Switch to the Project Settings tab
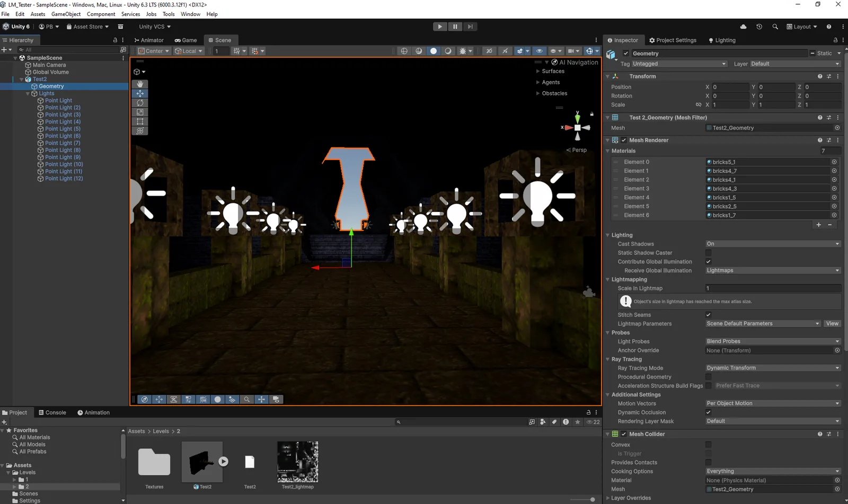The width and height of the screenshot is (848, 504). (x=673, y=40)
